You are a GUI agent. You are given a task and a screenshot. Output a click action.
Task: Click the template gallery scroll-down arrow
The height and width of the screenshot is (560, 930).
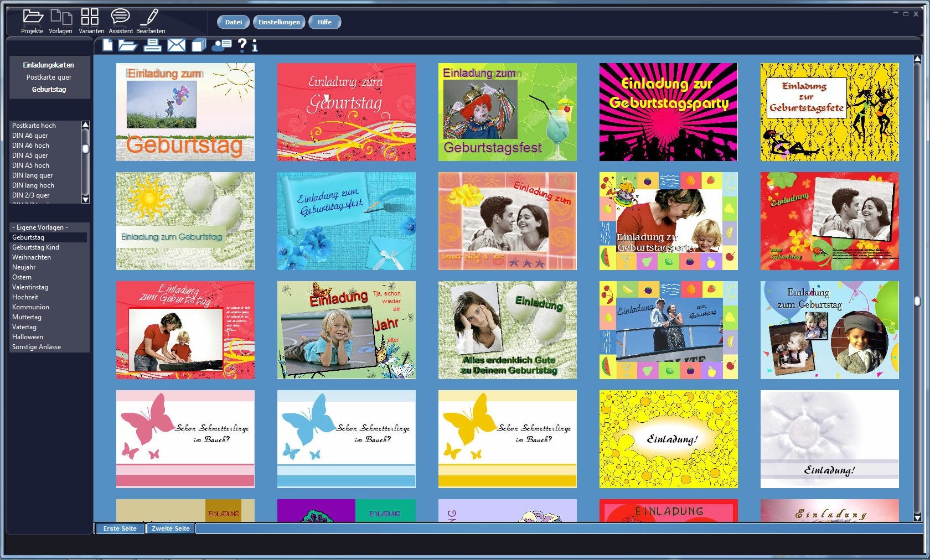click(x=917, y=518)
